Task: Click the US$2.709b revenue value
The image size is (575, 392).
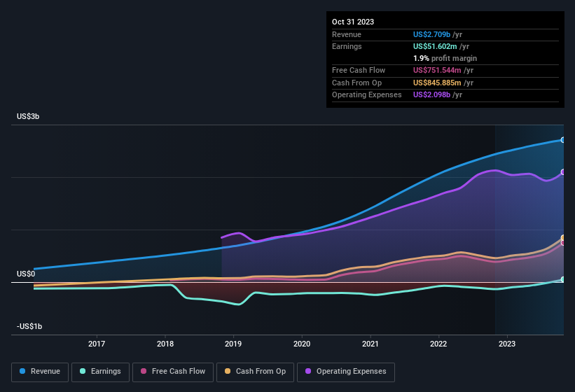Action: point(431,34)
